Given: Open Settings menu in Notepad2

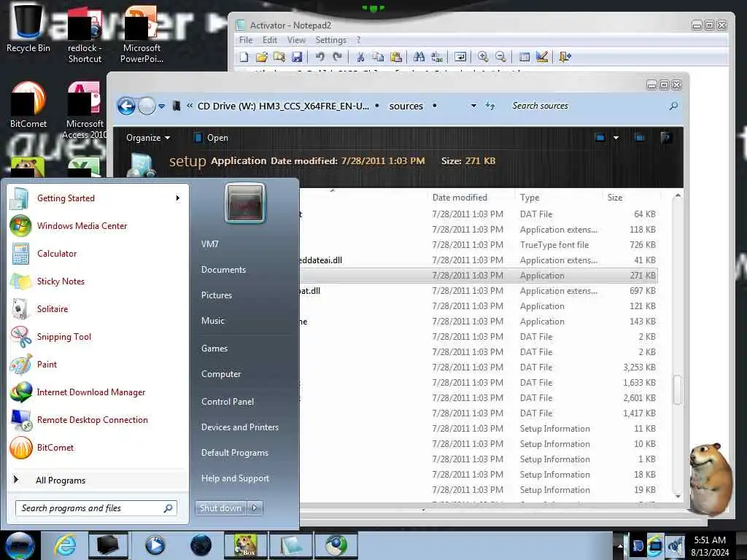Looking at the screenshot, I should point(330,40).
